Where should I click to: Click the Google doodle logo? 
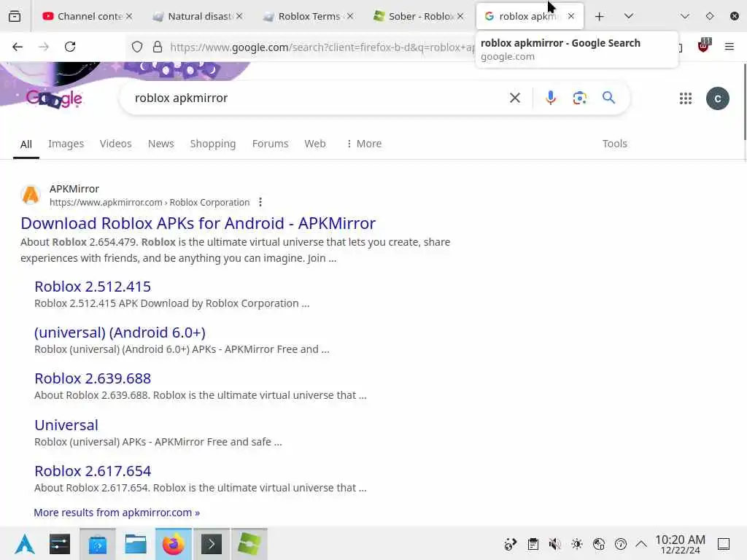pyautogui.click(x=54, y=98)
